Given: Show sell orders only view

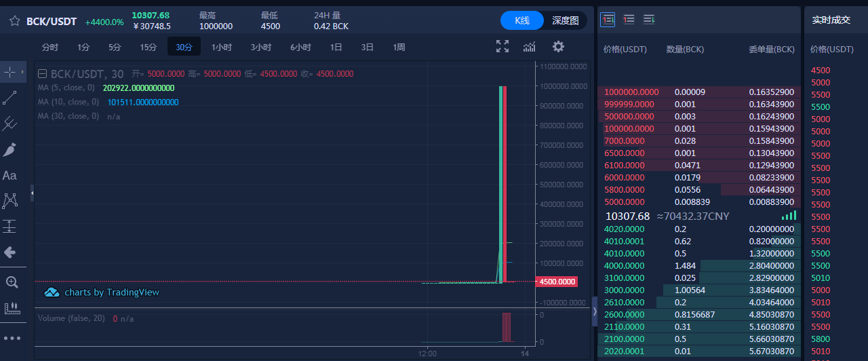Looking at the screenshot, I should point(629,19).
